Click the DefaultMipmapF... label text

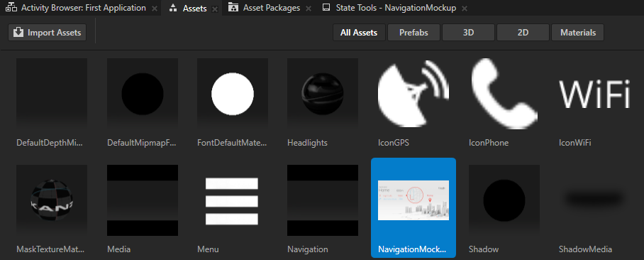(141, 143)
